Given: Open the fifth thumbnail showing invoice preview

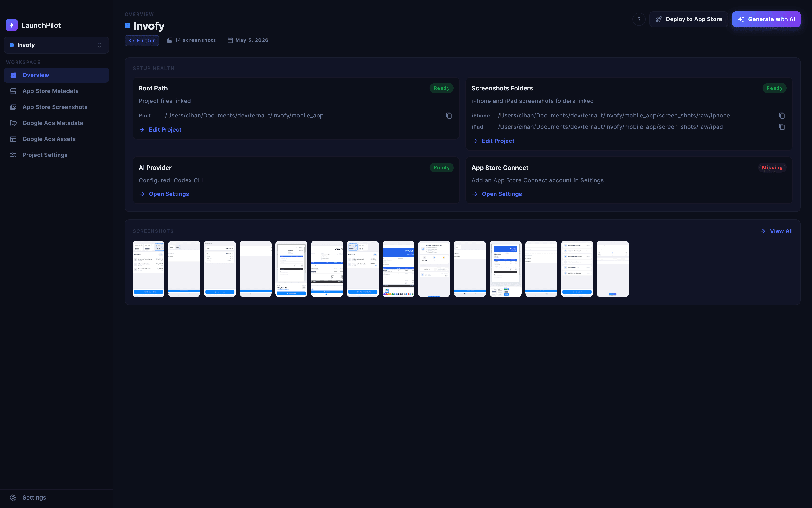Looking at the screenshot, I should point(291,269).
